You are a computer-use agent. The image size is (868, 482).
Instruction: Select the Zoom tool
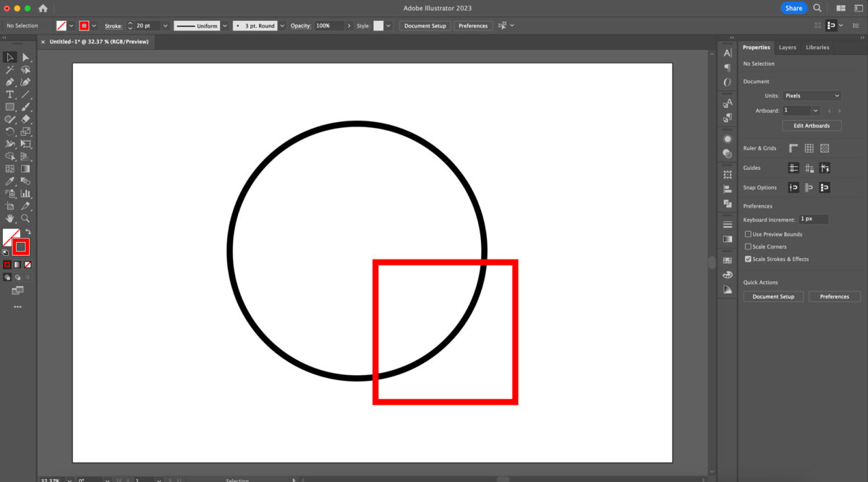click(25, 218)
